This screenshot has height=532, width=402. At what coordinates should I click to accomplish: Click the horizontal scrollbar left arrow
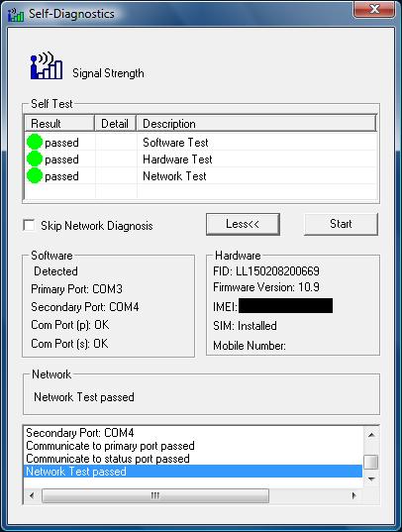(32, 495)
